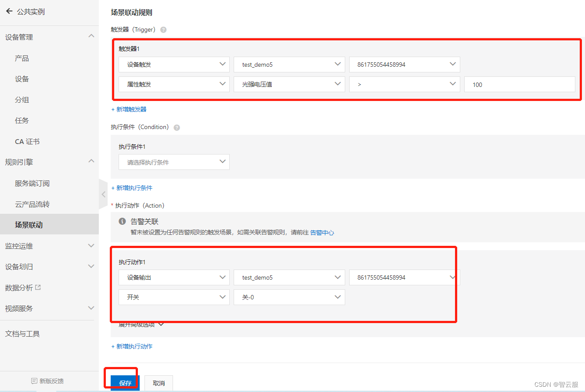Open the 设备触发 trigger type dropdown
Viewport: 585px width, 392px height.
pyautogui.click(x=174, y=65)
